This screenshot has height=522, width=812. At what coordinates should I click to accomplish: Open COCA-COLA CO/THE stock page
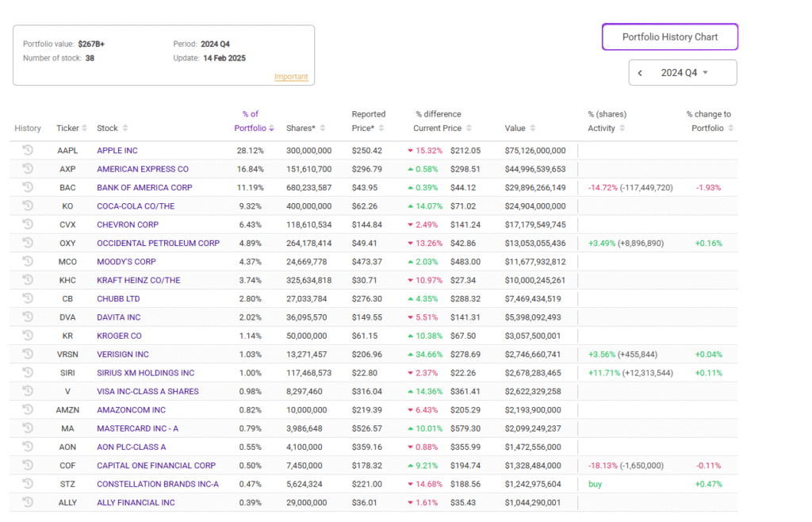(x=136, y=206)
